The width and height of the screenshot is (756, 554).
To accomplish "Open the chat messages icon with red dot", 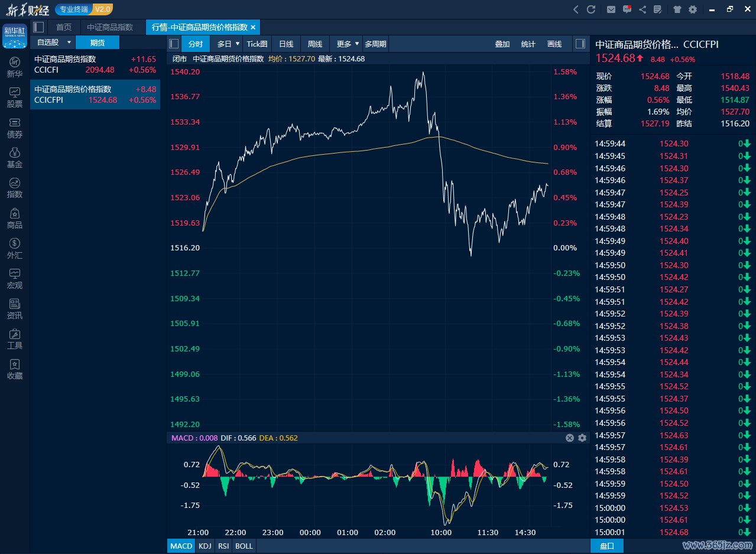I will point(627,9).
